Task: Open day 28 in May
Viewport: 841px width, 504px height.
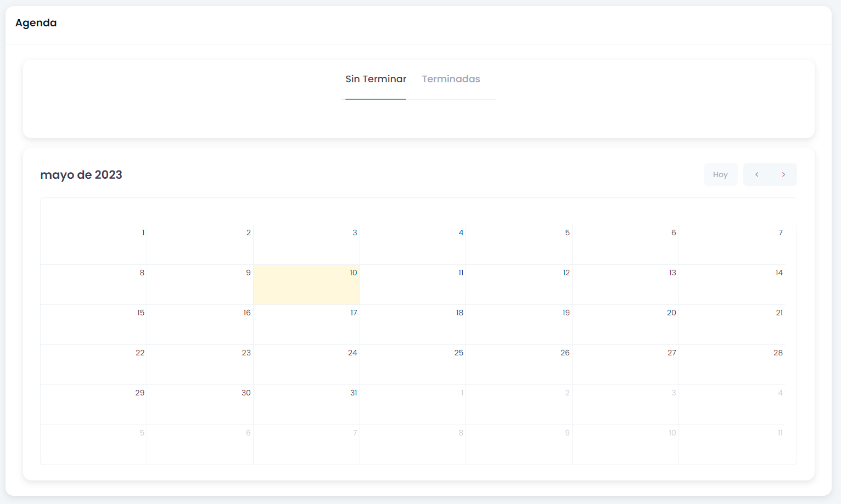Action: pyautogui.click(x=732, y=365)
